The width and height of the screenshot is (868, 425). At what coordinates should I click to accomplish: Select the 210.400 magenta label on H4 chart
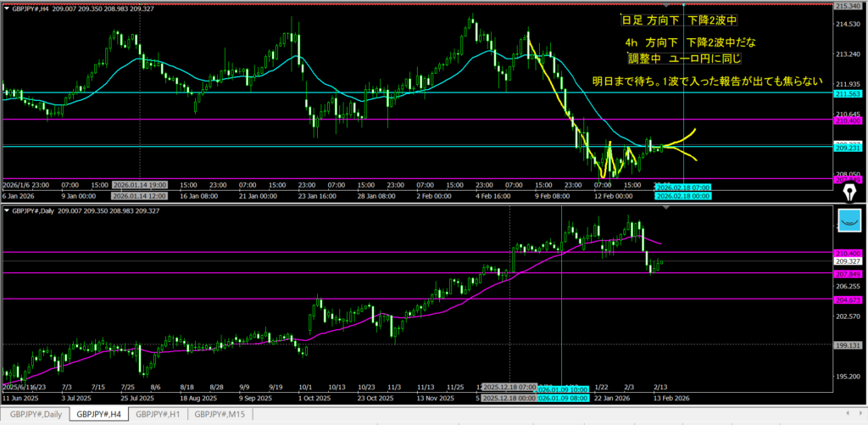[849, 120]
